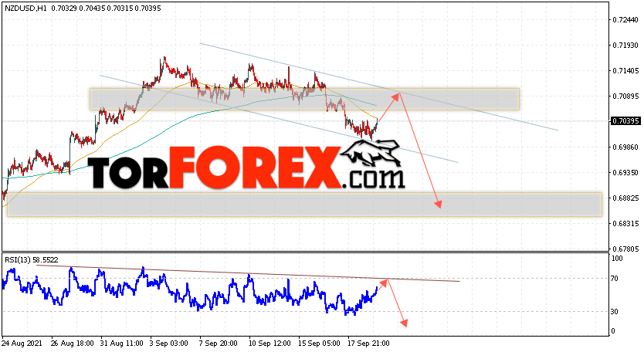Click the 7 Sep 20:00 time label
The width and height of the screenshot is (644, 352).
pos(219,343)
